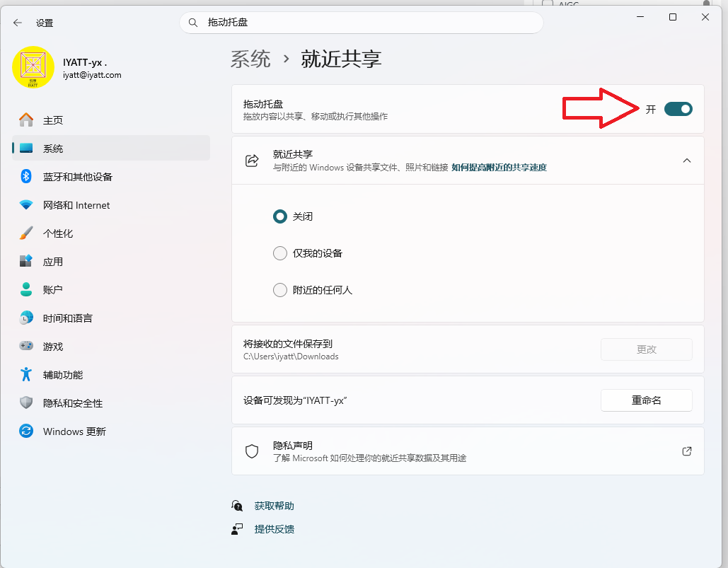
Task: Click the 辅助功能 accessibility icon
Action: (26, 375)
